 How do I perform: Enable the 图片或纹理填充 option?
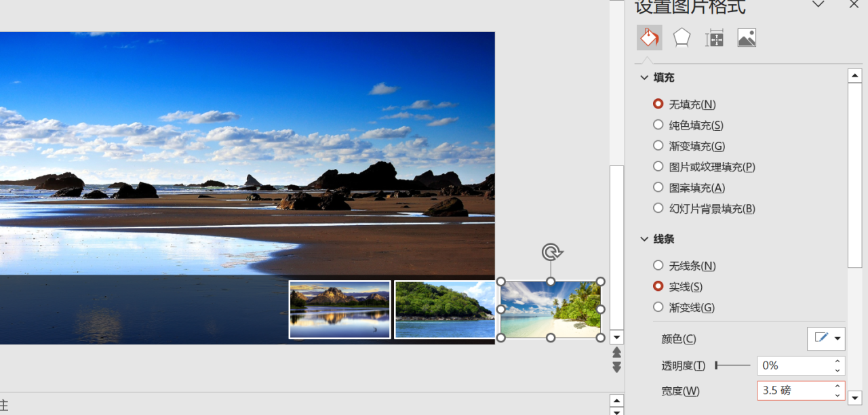(658, 167)
